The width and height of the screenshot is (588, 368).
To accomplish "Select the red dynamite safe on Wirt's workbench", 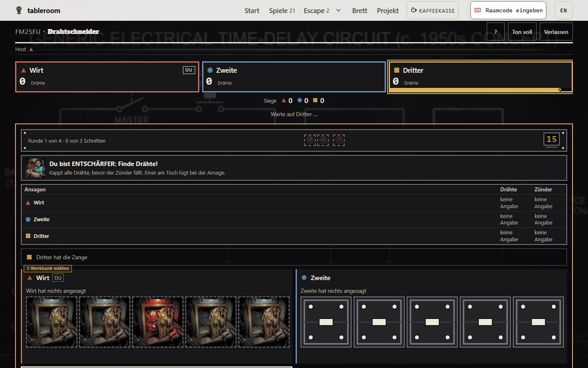I will [x=158, y=322].
